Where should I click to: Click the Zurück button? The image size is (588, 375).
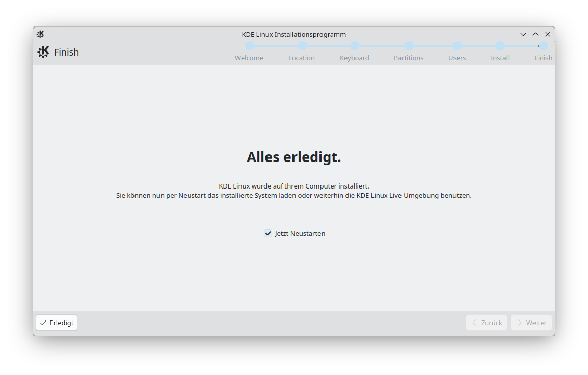[x=487, y=323]
